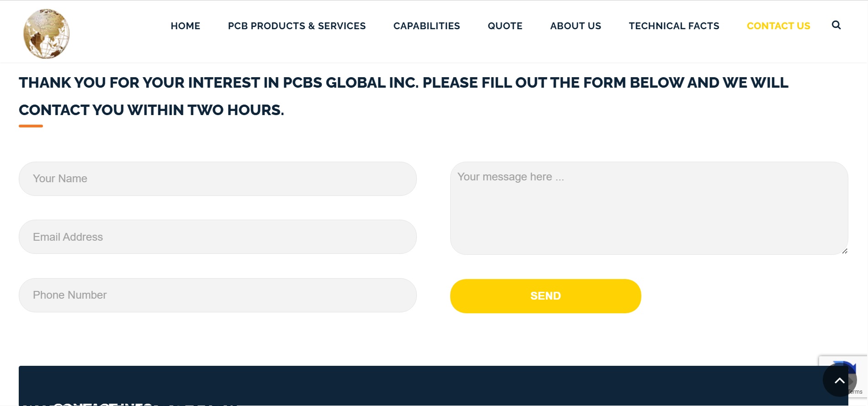Click the message box resize handle
This screenshot has width=868, height=406.
[x=845, y=251]
